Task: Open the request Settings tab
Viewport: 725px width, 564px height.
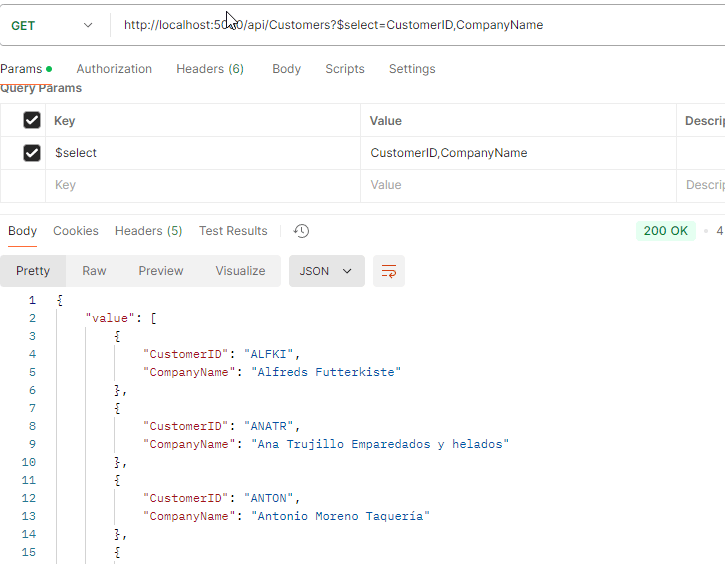Action: [412, 69]
